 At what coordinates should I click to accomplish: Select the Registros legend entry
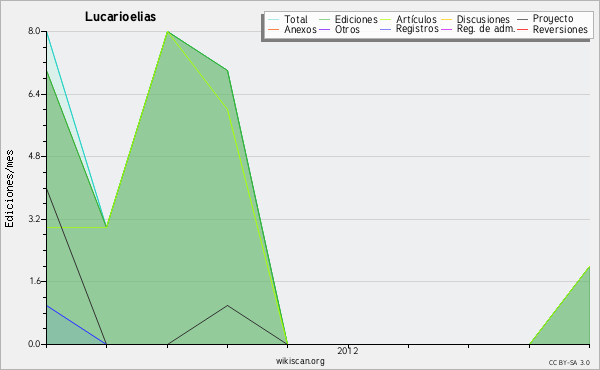tap(409, 29)
